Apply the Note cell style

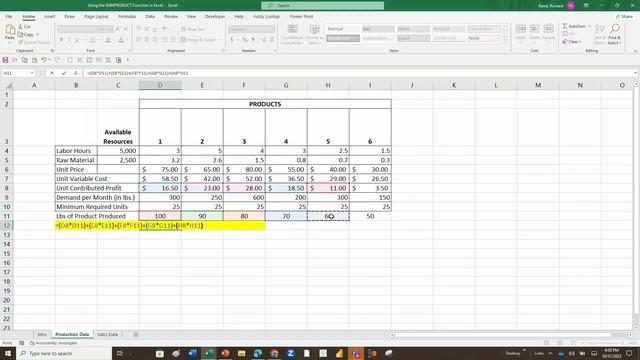coord(483,38)
